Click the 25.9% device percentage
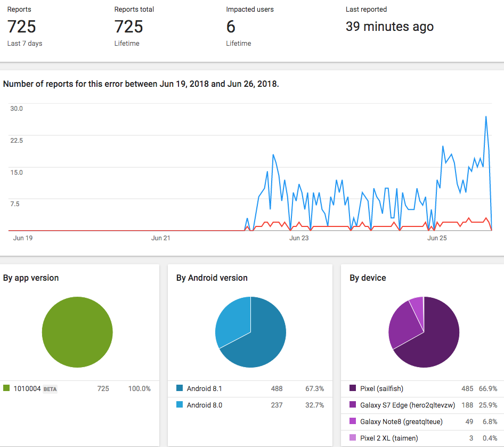Viewport: 504px width, 447px height. click(488, 405)
